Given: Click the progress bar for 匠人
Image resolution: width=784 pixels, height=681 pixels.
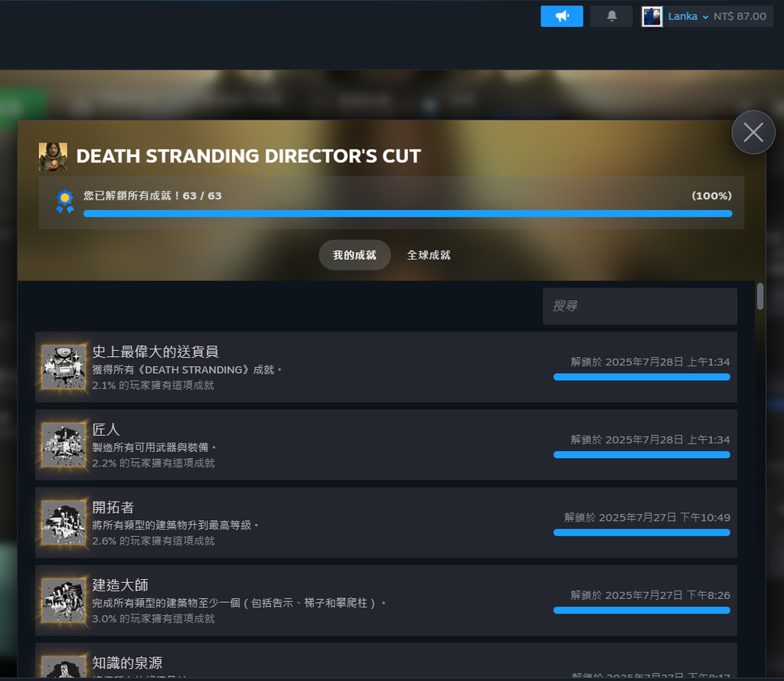Looking at the screenshot, I should click(x=642, y=455).
